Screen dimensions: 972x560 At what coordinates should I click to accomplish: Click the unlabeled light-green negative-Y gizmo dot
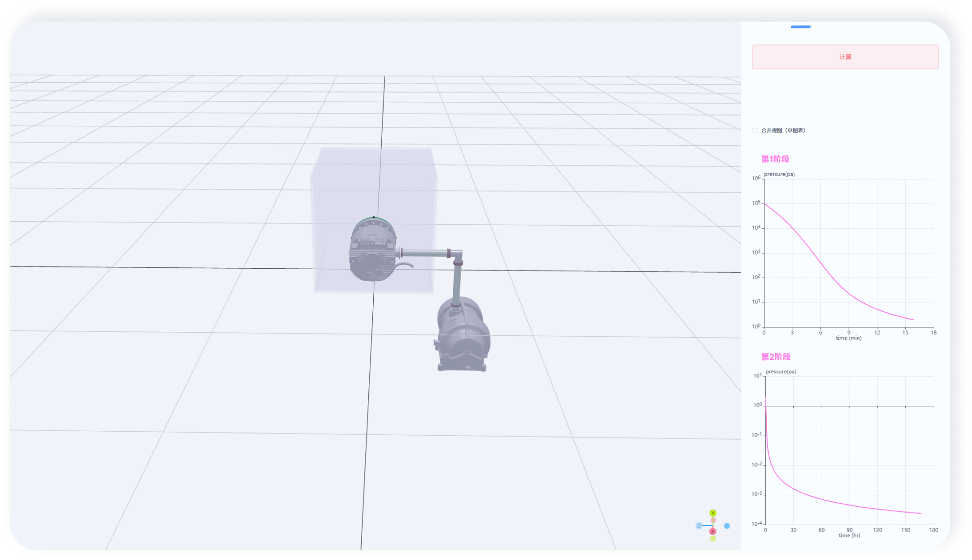pyautogui.click(x=713, y=538)
